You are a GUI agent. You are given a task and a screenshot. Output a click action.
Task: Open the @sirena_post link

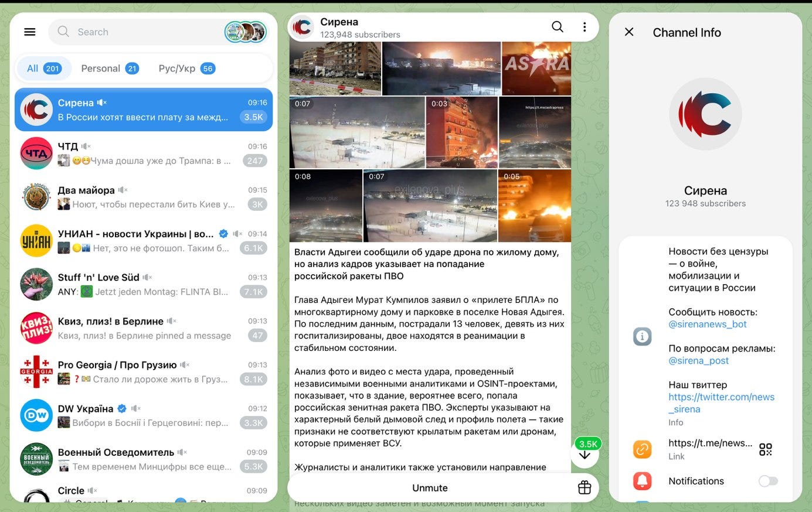point(698,360)
